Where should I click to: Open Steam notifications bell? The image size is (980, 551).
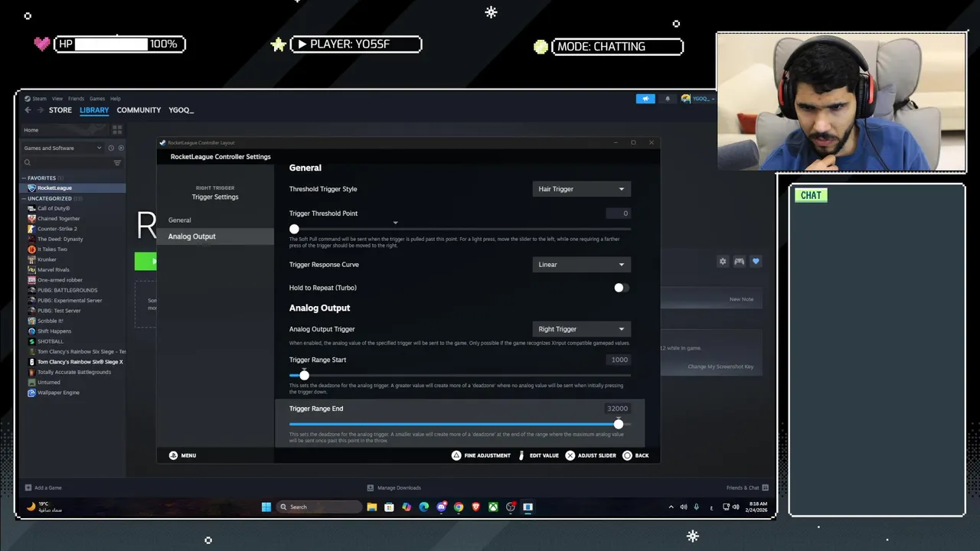click(668, 99)
